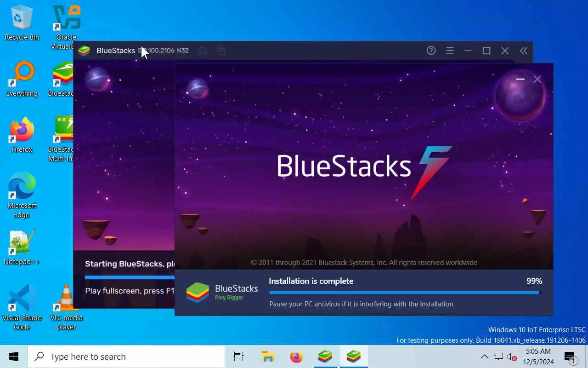Launch VLC media player shortcut

point(66,307)
